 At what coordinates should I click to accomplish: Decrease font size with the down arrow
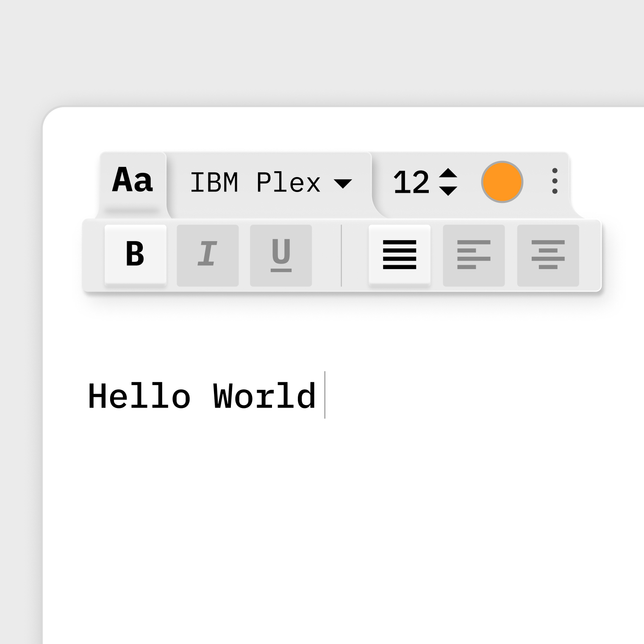point(448,191)
